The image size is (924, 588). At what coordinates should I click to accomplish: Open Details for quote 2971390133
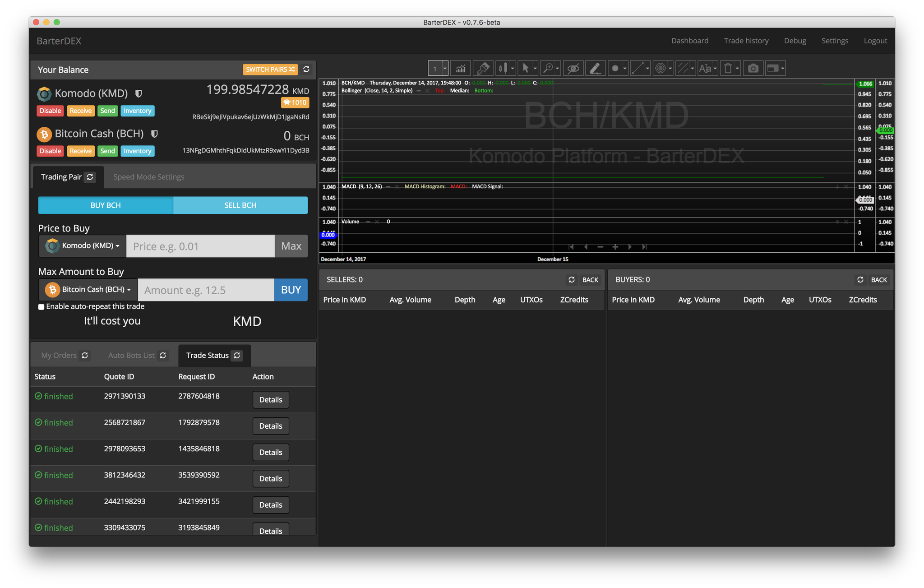pos(271,400)
